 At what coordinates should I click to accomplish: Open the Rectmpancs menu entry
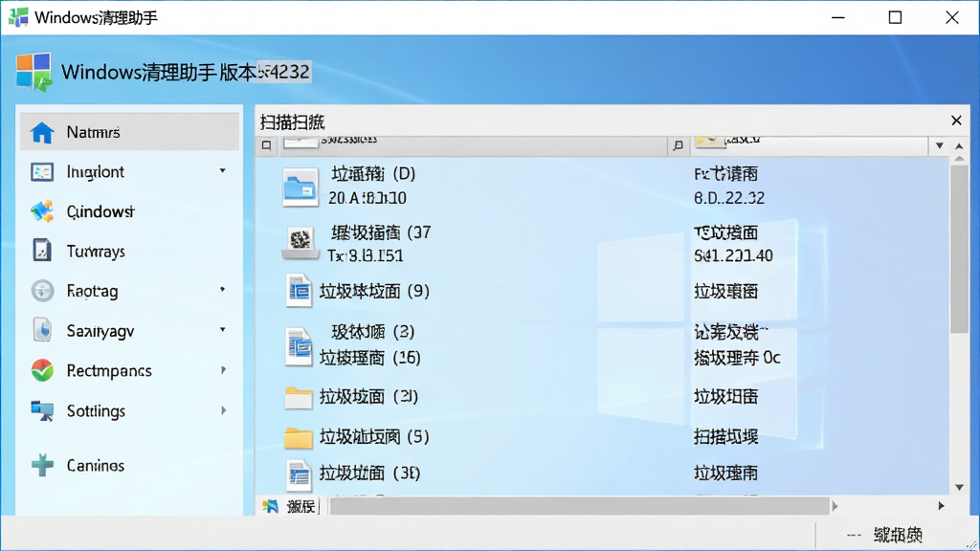coord(129,370)
